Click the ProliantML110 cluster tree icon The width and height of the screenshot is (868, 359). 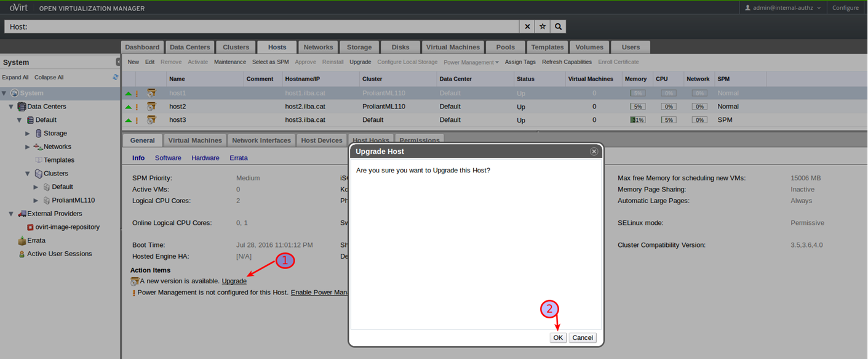(46, 200)
